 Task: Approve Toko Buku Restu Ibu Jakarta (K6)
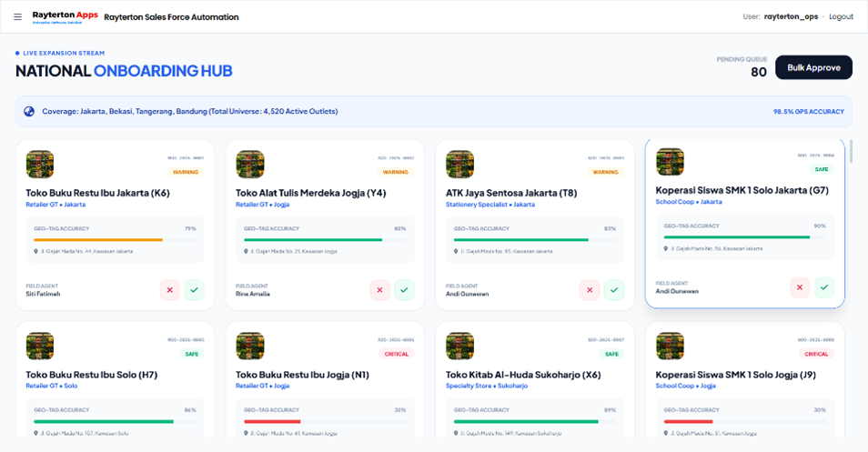[194, 290]
